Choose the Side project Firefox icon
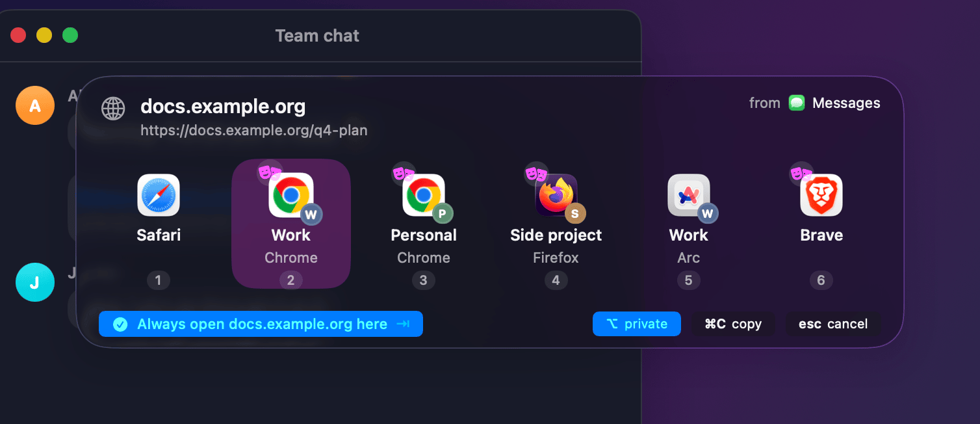Screen dimensions: 980x424 [x=556, y=195]
